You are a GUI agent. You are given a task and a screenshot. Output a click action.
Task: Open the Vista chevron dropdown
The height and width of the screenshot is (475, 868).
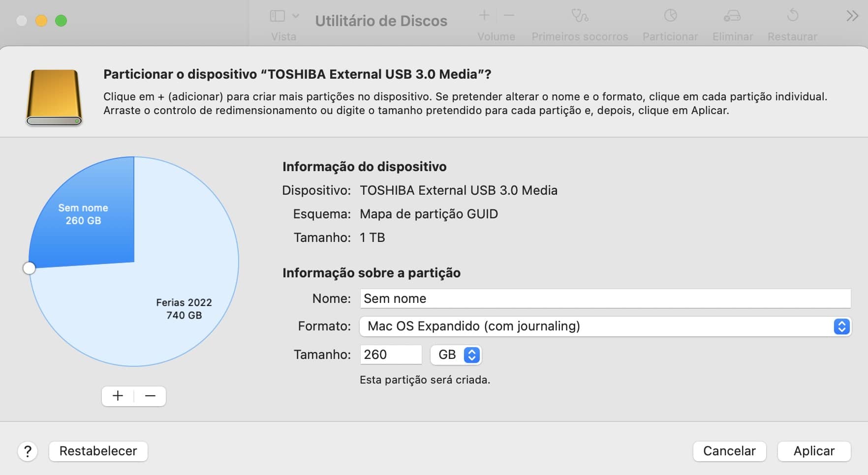(x=296, y=16)
